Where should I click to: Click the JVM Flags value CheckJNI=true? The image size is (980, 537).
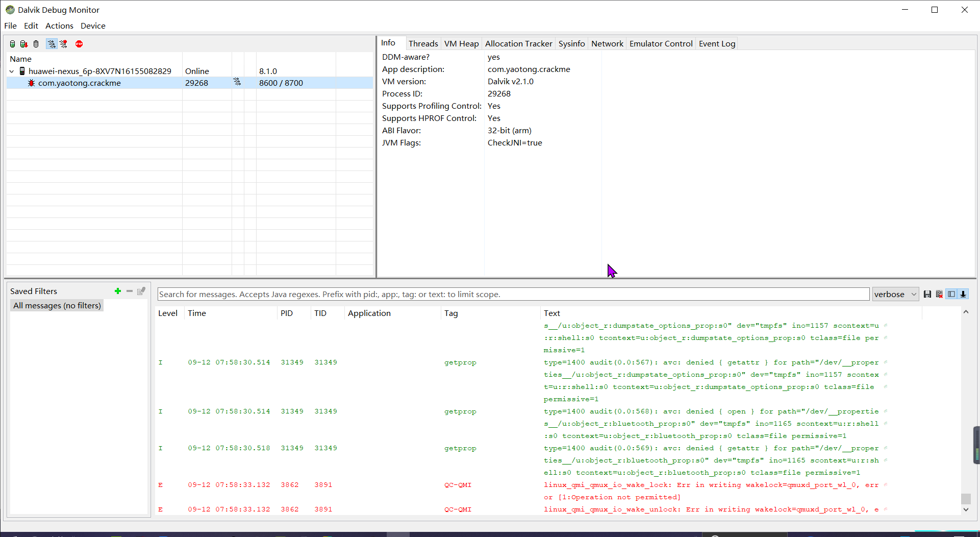pyautogui.click(x=515, y=142)
